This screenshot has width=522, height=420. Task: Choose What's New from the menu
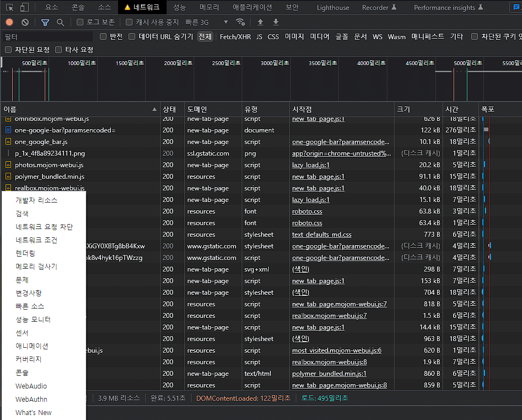coord(44,412)
